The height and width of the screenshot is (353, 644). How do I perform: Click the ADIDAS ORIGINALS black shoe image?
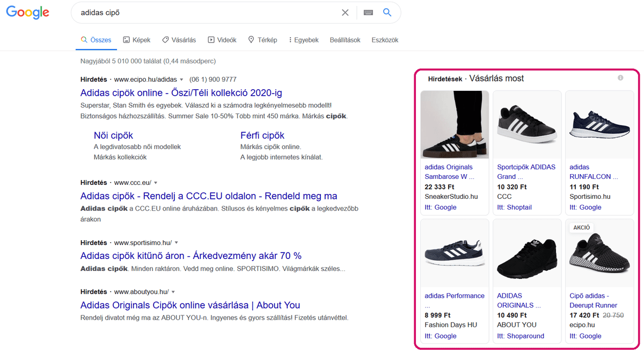pyautogui.click(x=527, y=253)
